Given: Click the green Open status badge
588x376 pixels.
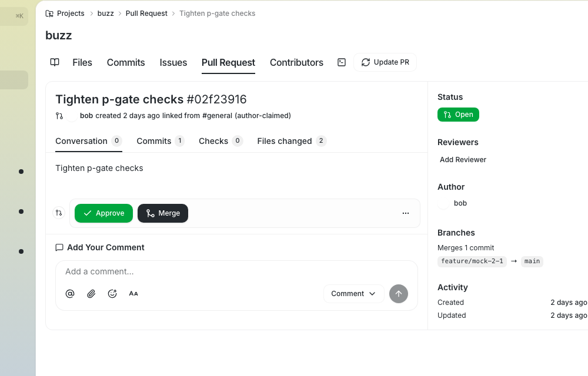Looking at the screenshot, I should (458, 115).
